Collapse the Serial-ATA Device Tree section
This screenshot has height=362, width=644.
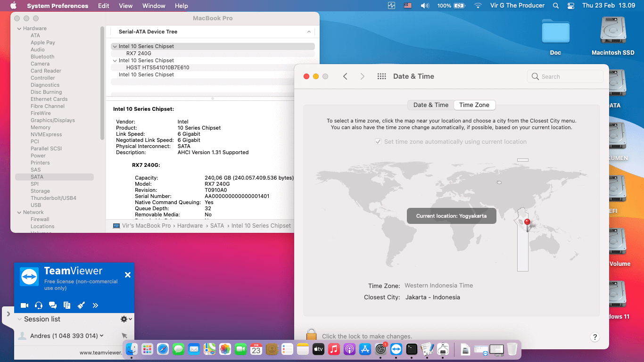(x=309, y=32)
